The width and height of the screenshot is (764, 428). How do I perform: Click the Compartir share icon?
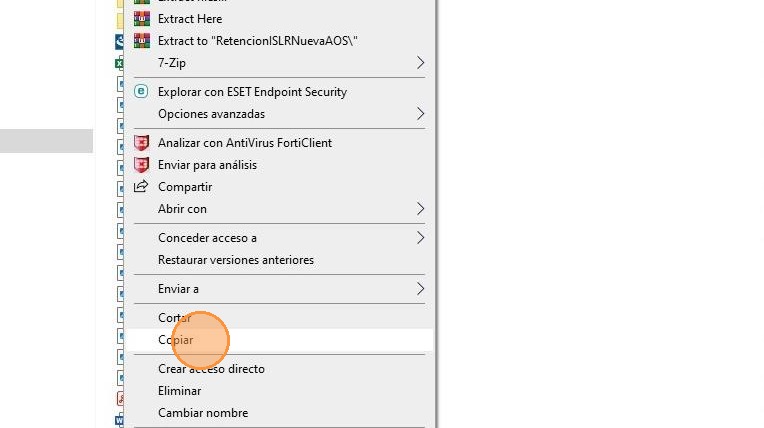tap(141, 187)
